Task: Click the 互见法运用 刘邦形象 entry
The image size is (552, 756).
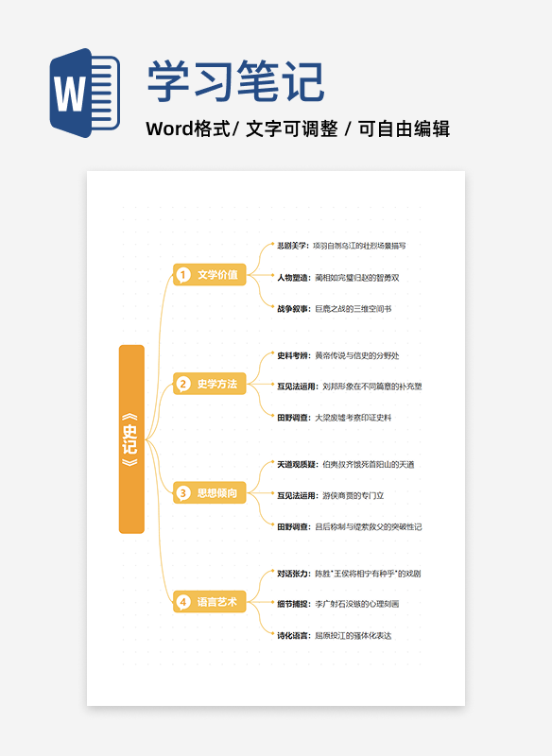Action: pos(350,387)
